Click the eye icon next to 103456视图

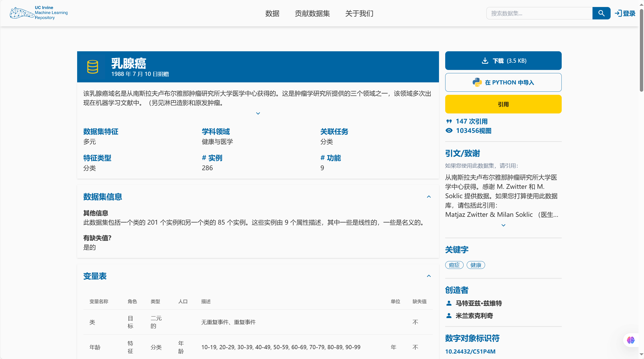(x=449, y=131)
